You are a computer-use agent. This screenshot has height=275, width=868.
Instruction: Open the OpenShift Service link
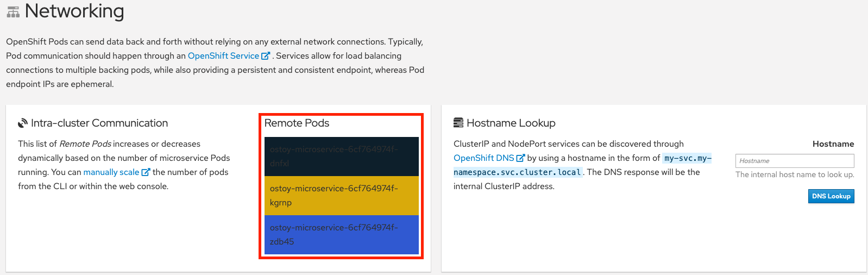[223, 56]
